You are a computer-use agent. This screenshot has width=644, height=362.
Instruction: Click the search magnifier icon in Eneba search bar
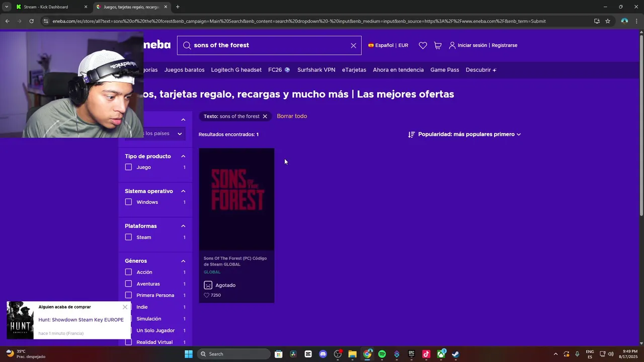[x=187, y=45]
